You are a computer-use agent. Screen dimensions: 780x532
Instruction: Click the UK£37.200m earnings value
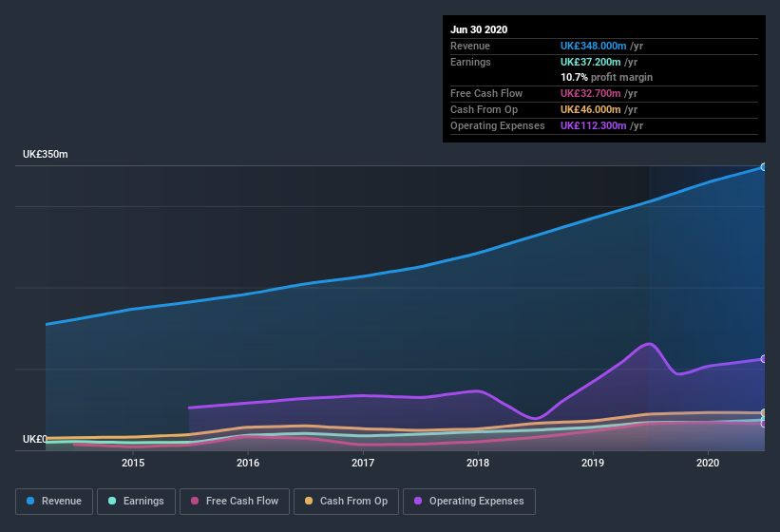pyautogui.click(x=591, y=62)
